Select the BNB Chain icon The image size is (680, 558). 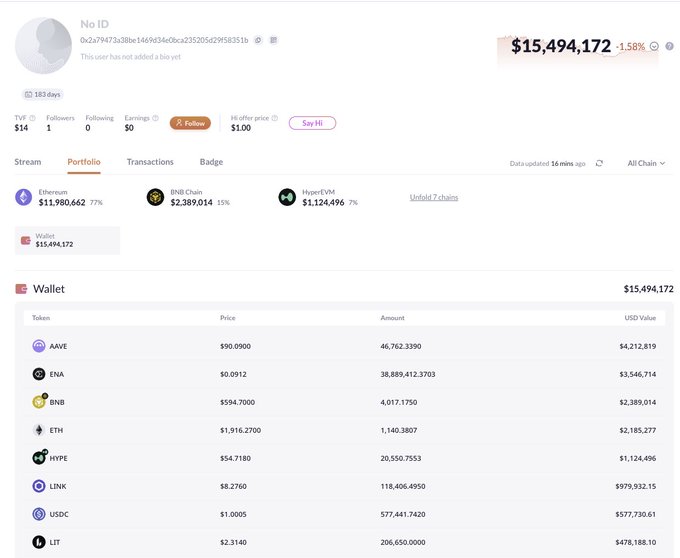point(155,197)
